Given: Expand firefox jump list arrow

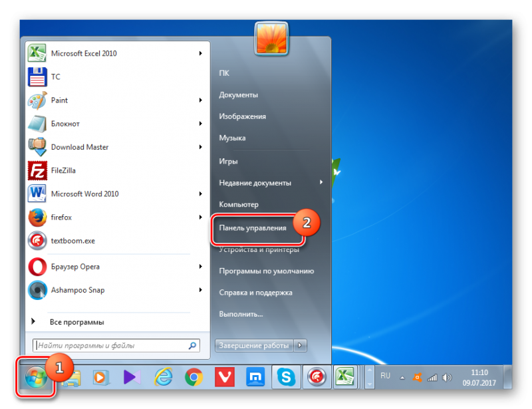Looking at the screenshot, I should pyautogui.click(x=201, y=217).
